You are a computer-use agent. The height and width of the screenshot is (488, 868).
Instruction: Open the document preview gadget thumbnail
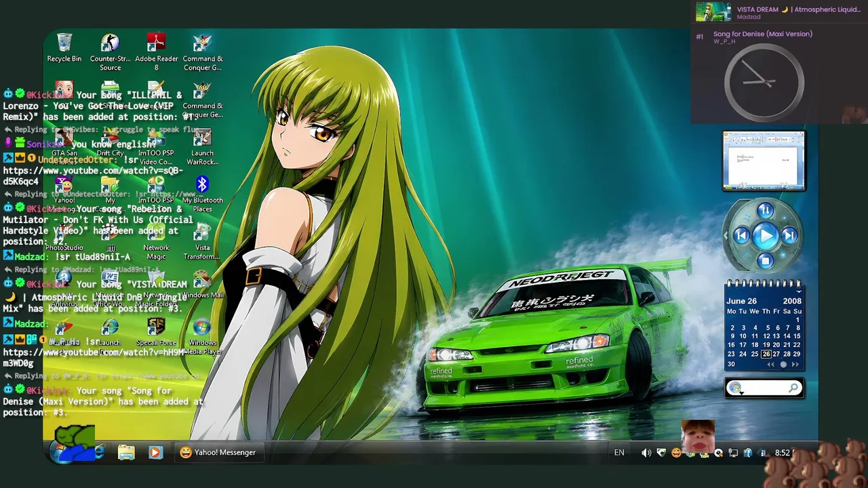(x=764, y=161)
